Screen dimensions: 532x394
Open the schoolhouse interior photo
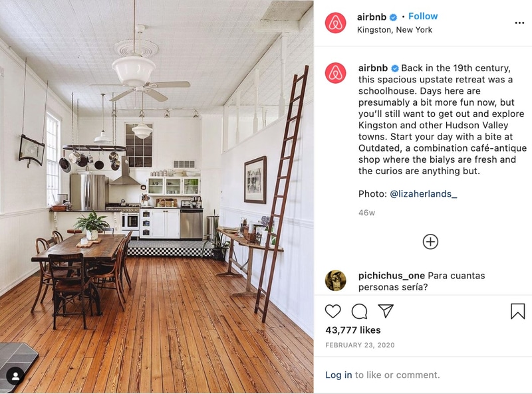click(x=156, y=197)
